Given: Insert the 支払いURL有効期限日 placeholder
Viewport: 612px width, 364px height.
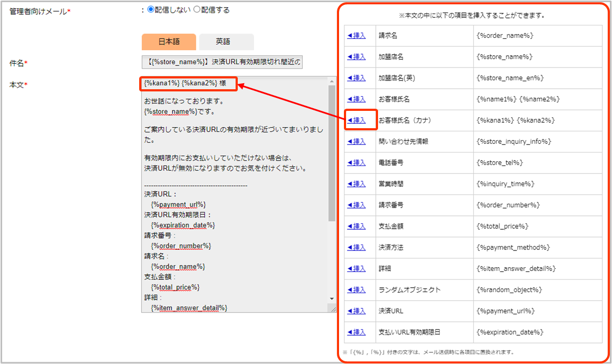Looking at the screenshot, I should click(356, 332).
